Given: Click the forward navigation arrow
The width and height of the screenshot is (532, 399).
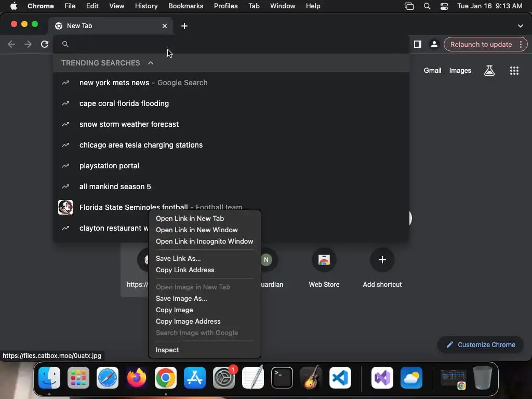Looking at the screenshot, I should pos(28,44).
